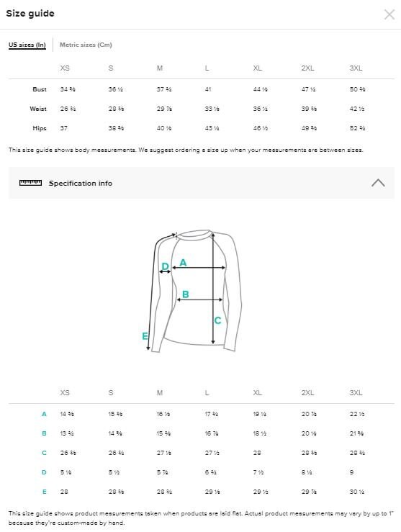The width and height of the screenshot is (401, 532).
Task: Click the XS column header in the specification table
Action: 65,392
